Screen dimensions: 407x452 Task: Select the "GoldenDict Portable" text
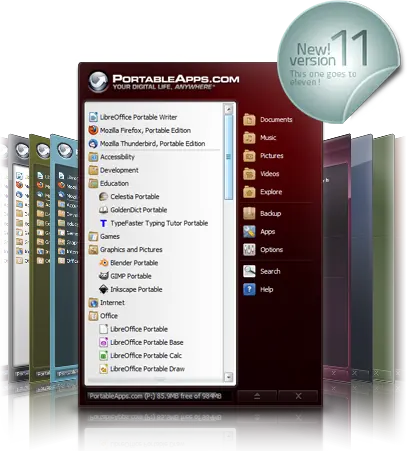pyautogui.click(x=139, y=210)
